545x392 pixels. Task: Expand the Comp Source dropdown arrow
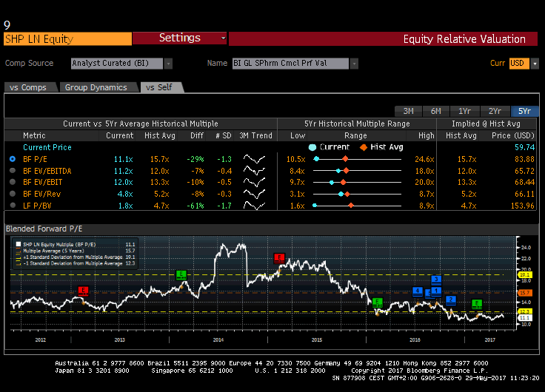(168, 64)
